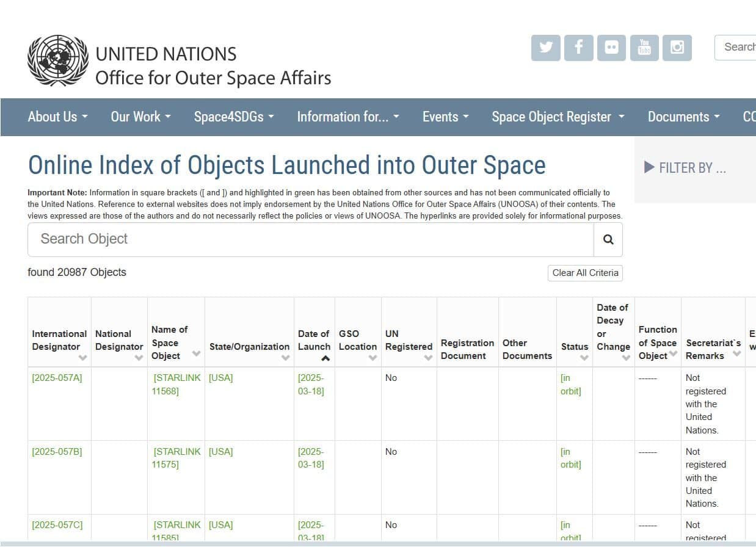
Task: Open the Instagram icon link
Action: pos(677,48)
